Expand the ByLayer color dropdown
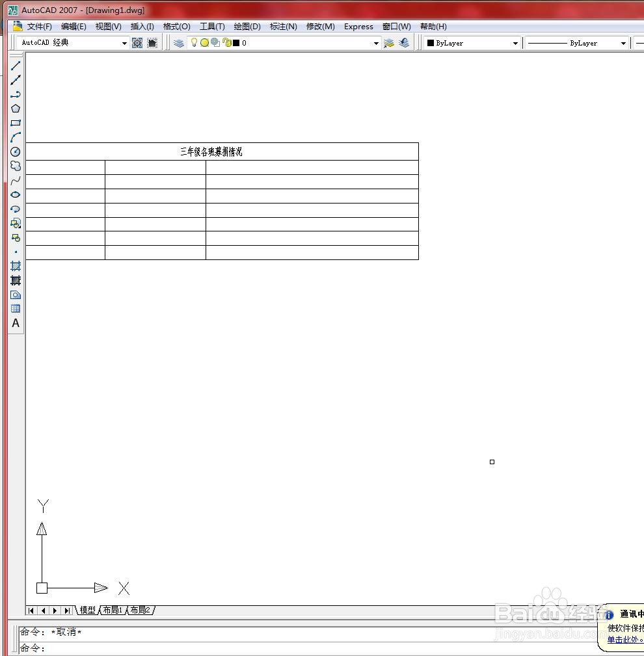644x656 pixels. 515,43
